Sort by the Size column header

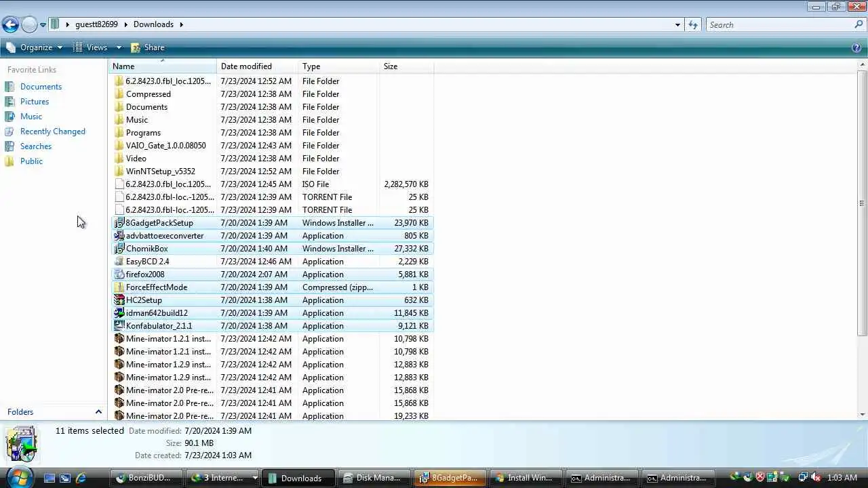(x=407, y=66)
